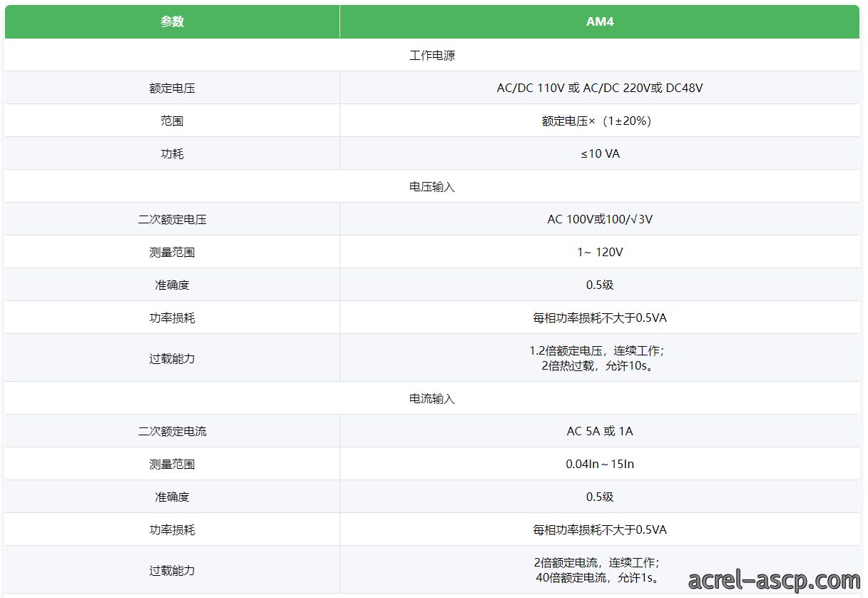Click the 电压输入 section heading
This screenshot has height=598, width=868.
click(432, 187)
